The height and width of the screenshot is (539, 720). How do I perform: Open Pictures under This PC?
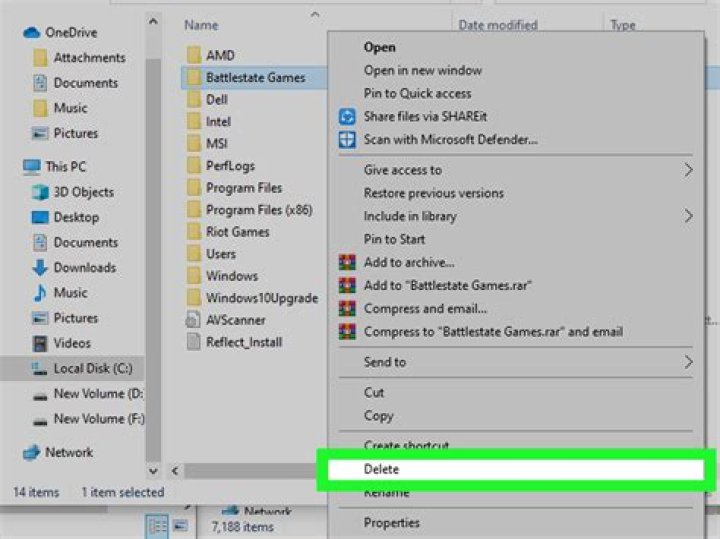click(x=76, y=318)
